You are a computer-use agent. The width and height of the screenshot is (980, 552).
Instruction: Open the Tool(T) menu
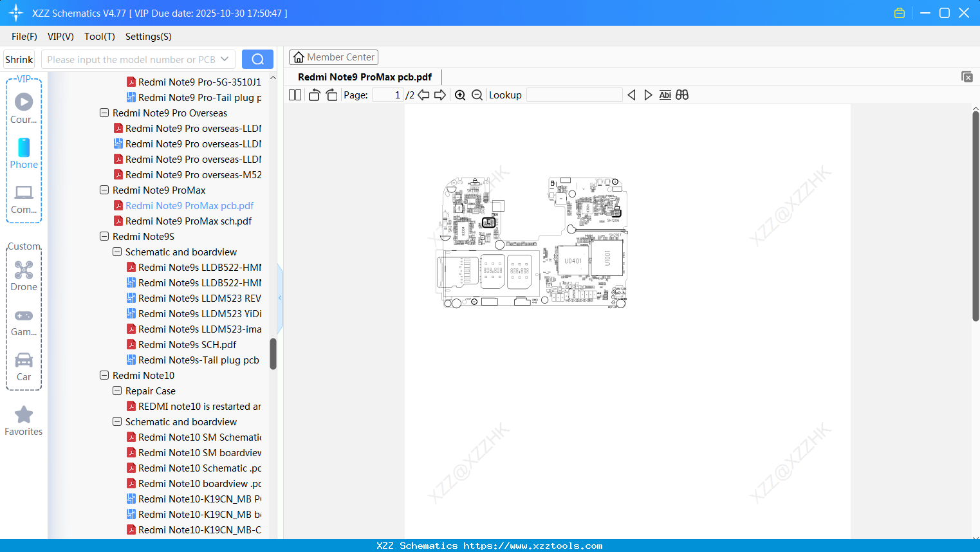coord(100,36)
